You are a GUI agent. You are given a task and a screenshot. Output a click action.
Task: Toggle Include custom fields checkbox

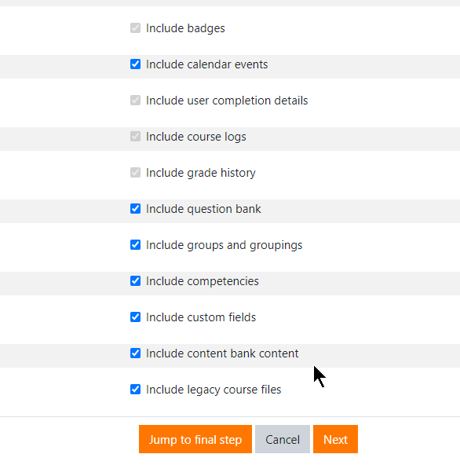135,317
